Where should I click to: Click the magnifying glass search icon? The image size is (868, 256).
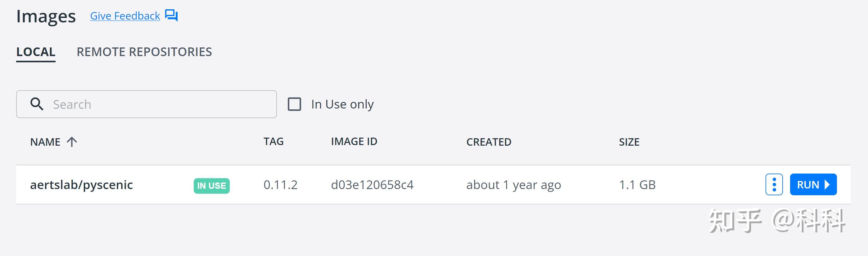(x=36, y=104)
